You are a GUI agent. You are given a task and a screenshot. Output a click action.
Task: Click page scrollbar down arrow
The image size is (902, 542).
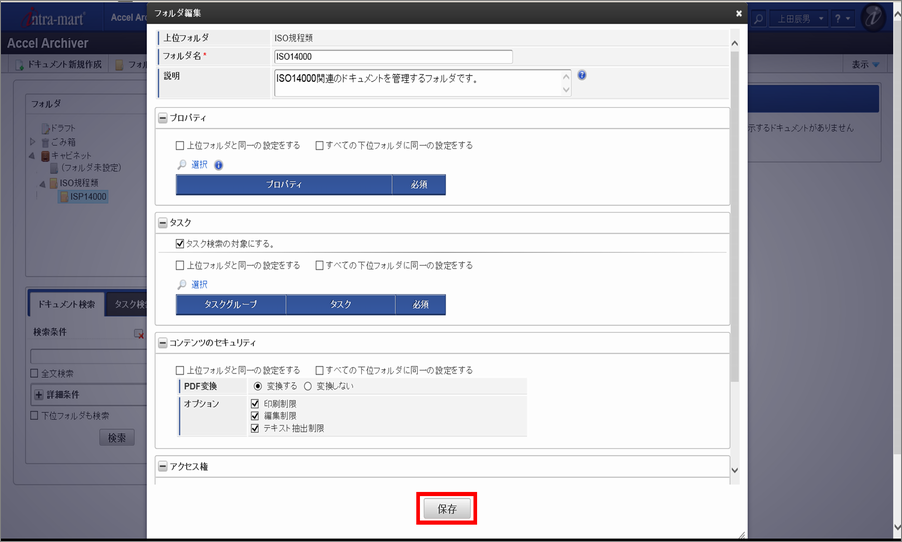(896, 527)
